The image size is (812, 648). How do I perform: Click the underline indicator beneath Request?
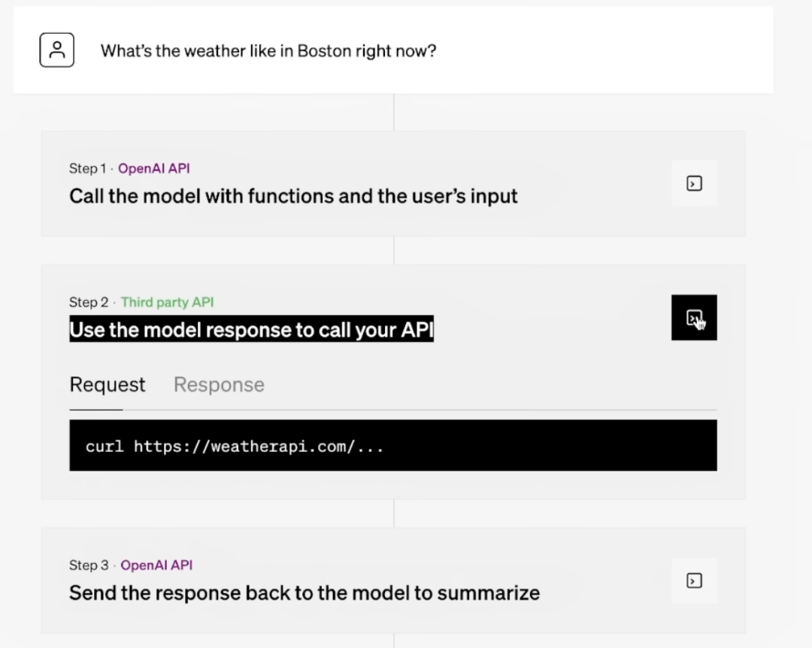click(95, 410)
